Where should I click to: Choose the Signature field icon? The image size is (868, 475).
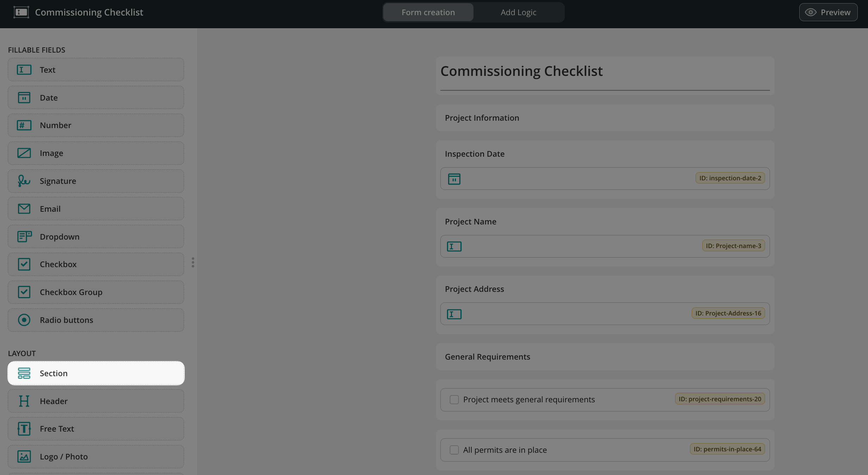click(x=24, y=181)
